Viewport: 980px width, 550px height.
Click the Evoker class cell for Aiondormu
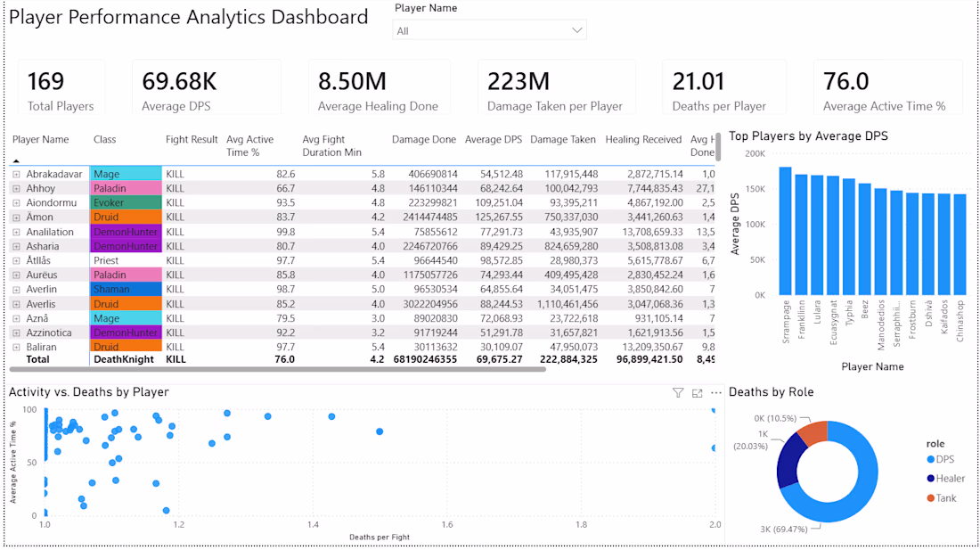pos(126,203)
